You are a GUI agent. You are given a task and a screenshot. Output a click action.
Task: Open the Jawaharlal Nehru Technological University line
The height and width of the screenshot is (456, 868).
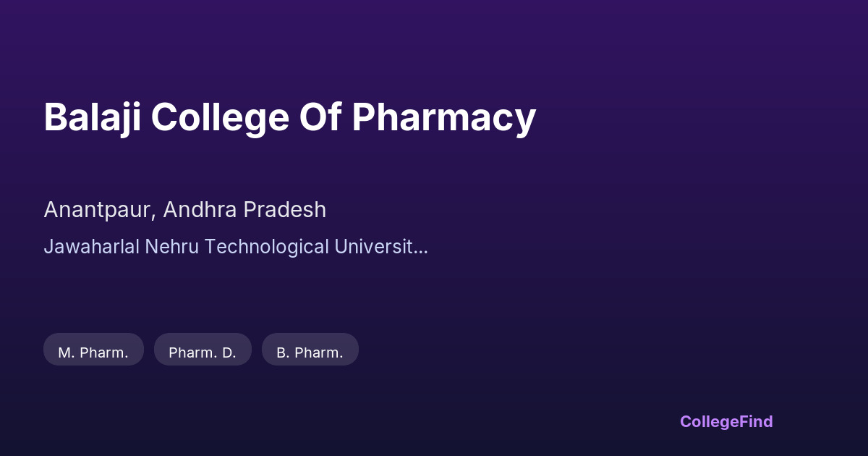(235, 247)
